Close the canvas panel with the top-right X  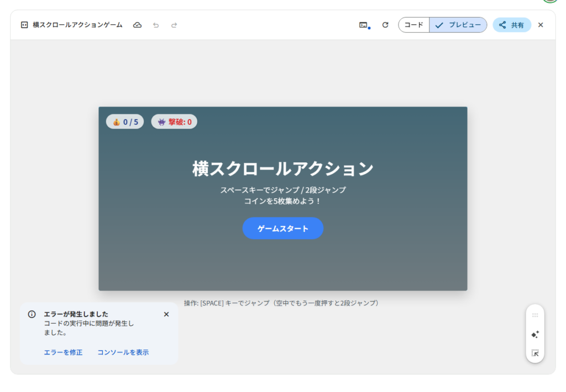coord(541,25)
